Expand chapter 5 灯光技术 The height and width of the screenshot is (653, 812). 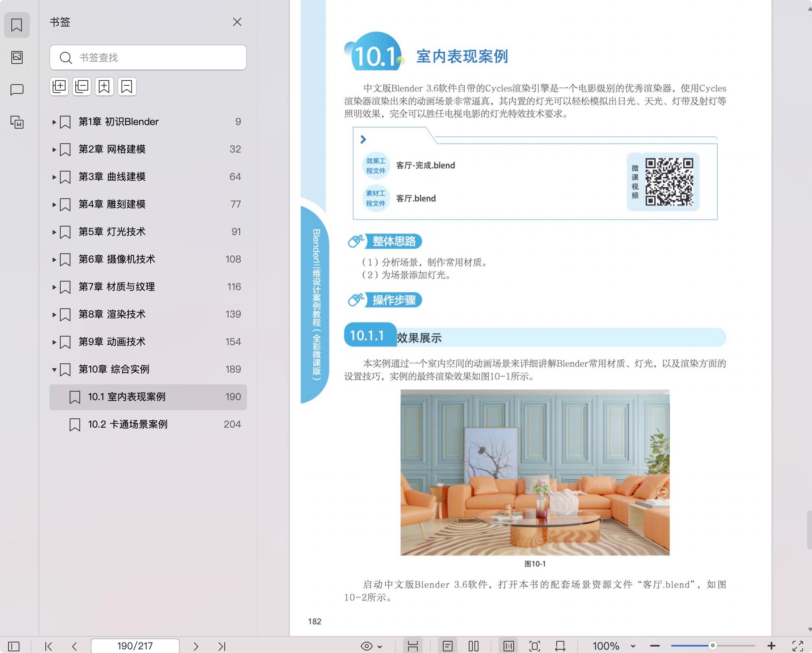54,232
